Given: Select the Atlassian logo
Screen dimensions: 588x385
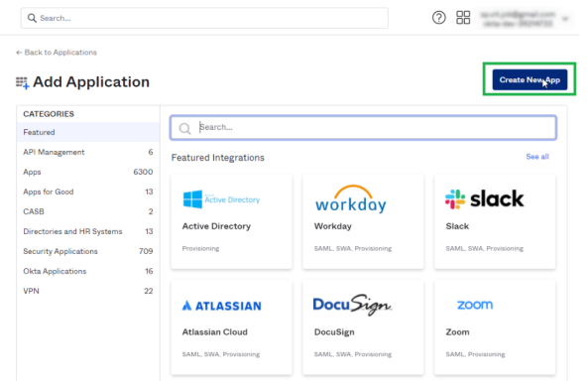Looking at the screenshot, I should pyautogui.click(x=222, y=306).
